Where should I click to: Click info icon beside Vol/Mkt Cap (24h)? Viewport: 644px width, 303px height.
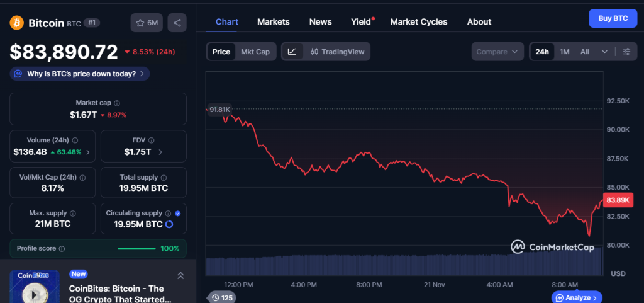(x=82, y=178)
